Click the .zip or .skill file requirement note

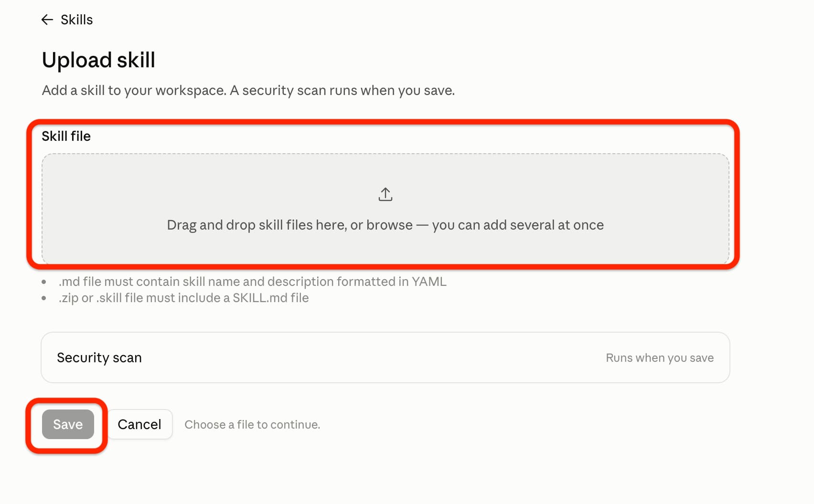(x=183, y=298)
